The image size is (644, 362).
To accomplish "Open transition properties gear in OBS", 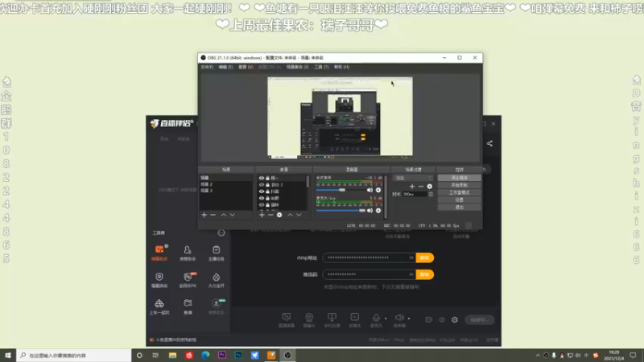I will click(x=430, y=187).
